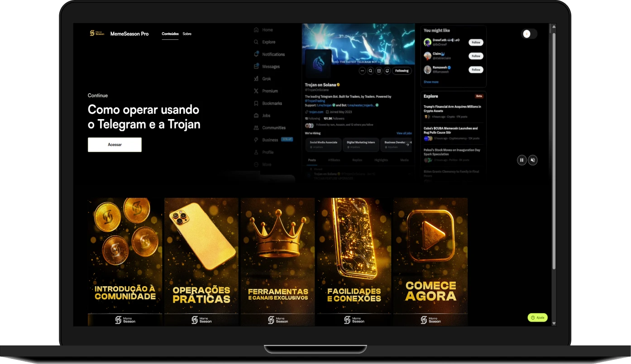Click the Acessar button
631x364 pixels.
(115, 144)
